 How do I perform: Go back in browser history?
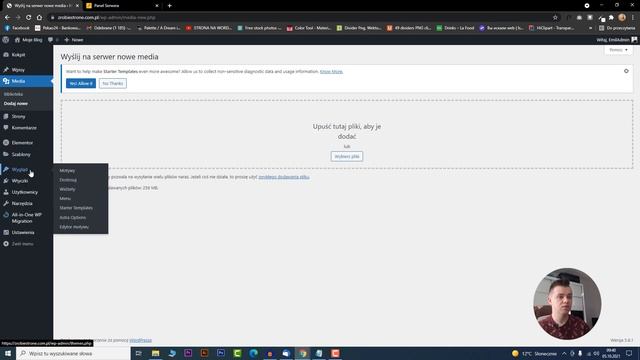7,18
